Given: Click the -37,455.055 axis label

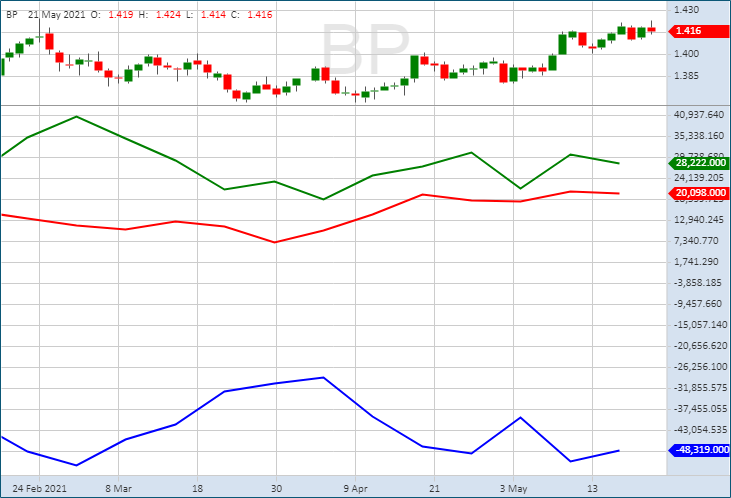Looking at the screenshot, I should pyautogui.click(x=700, y=408).
